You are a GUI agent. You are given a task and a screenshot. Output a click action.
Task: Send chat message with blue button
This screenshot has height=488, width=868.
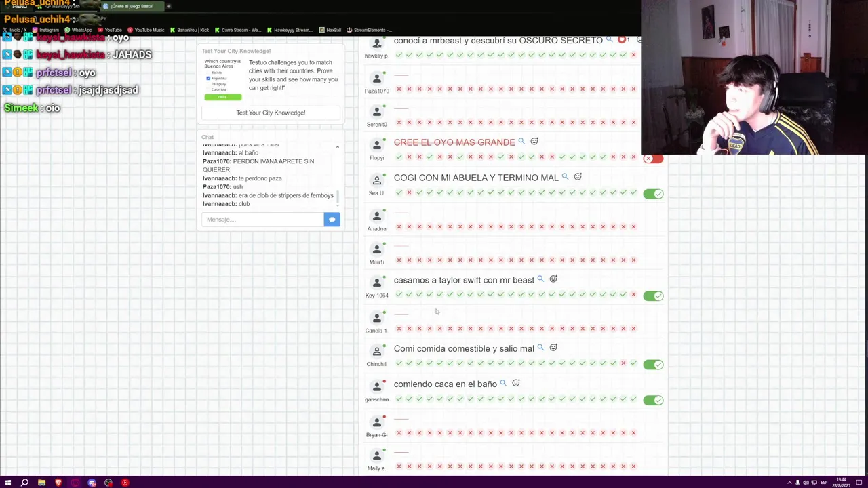(332, 220)
